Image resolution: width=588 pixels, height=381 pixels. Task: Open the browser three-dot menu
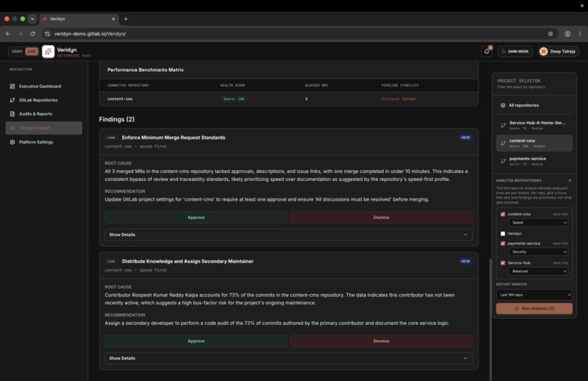point(580,34)
